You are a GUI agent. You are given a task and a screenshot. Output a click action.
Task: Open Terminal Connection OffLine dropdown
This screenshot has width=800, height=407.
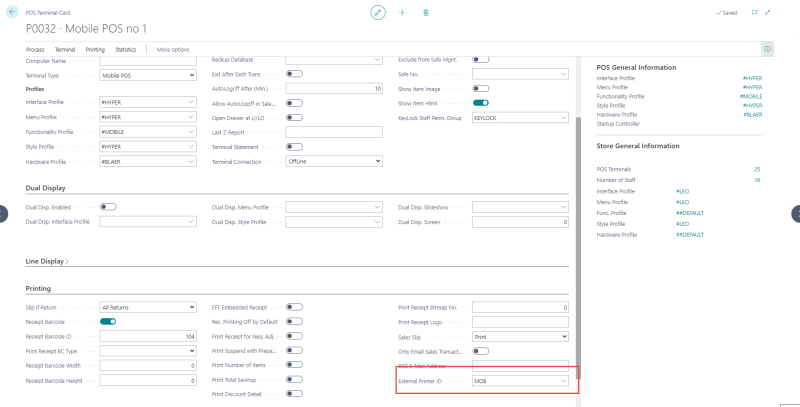(334, 161)
